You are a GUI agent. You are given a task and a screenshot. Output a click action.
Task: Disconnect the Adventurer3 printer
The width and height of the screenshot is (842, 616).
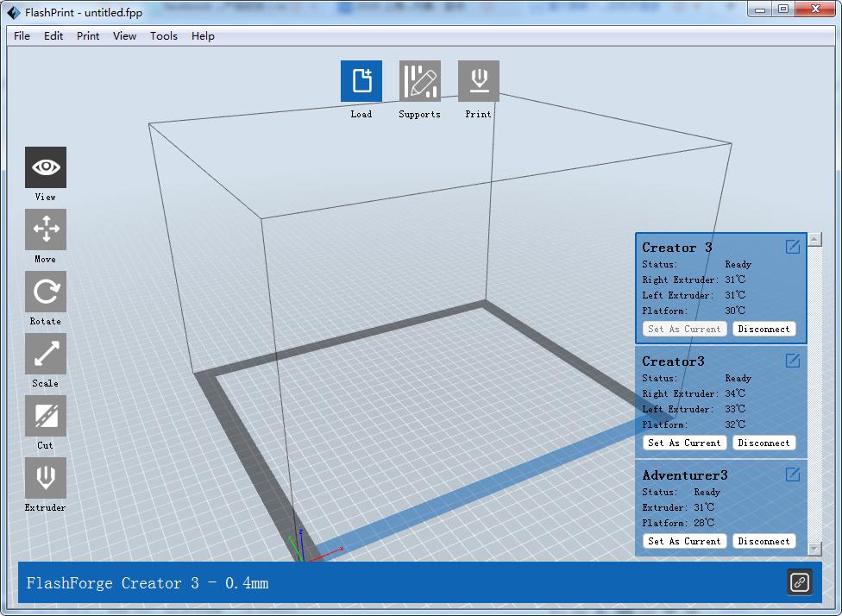pyautogui.click(x=763, y=541)
